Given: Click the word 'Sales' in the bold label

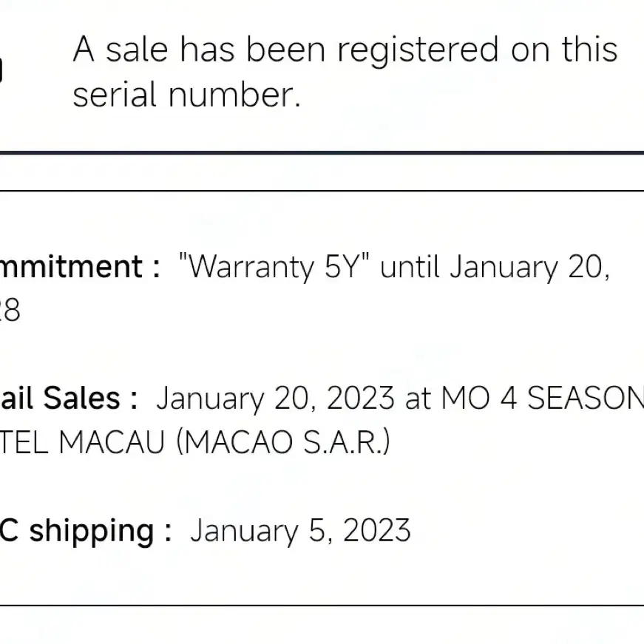Looking at the screenshot, I should coord(82,398).
